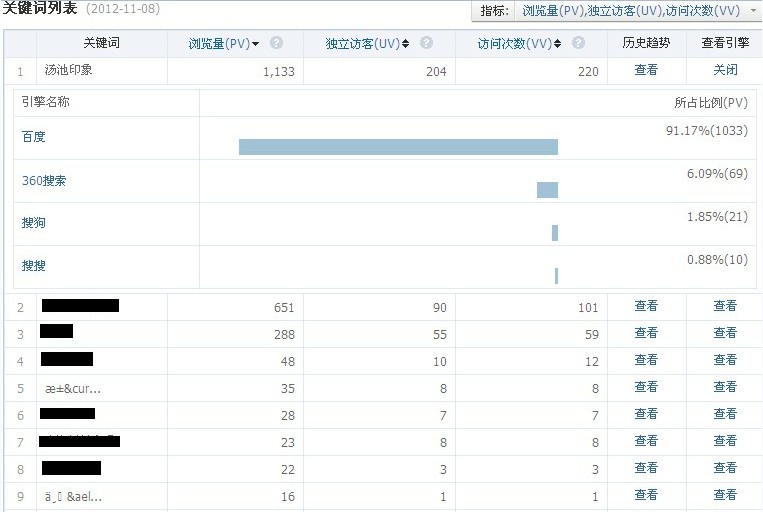Open help icon next to 浏览量(PV)
The height and width of the screenshot is (512, 763).
tap(276, 43)
